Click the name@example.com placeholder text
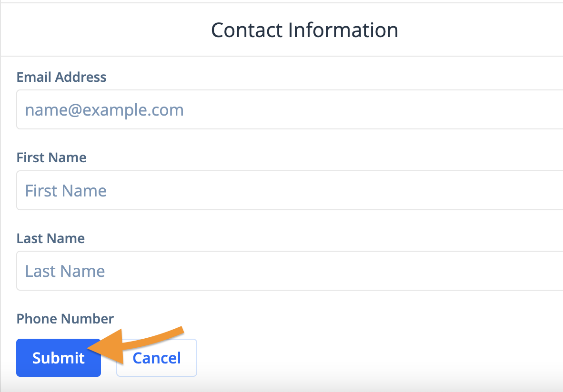 pyautogui.click(x=104, y=110)
